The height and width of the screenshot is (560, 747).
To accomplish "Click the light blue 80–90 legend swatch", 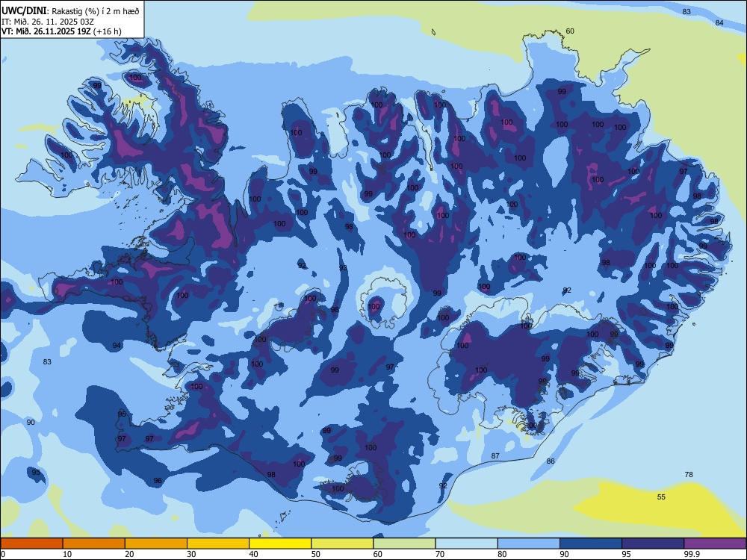I will [529, 544].
